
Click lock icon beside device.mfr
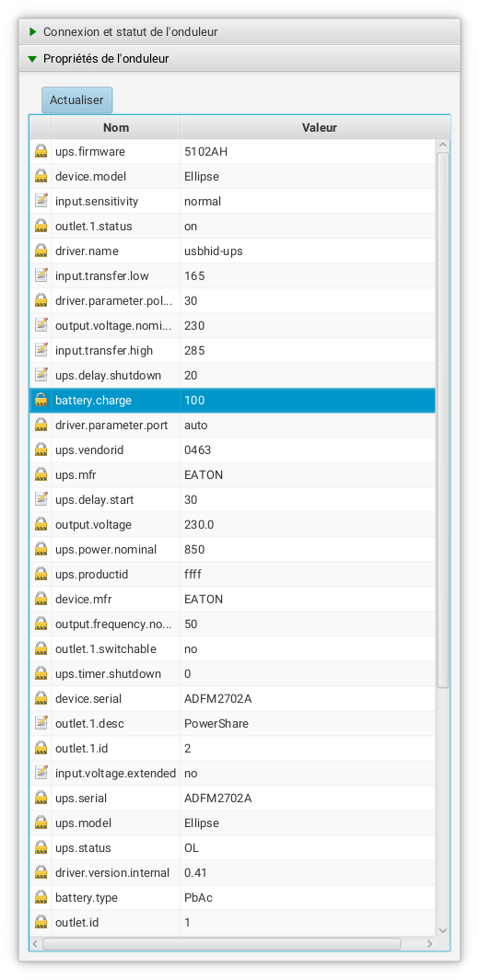(41, 600)
